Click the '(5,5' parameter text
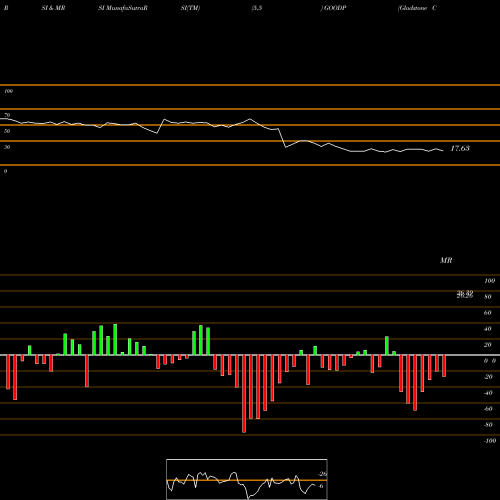The width and height of the screenshot is (500, 500). coord(257,8)
